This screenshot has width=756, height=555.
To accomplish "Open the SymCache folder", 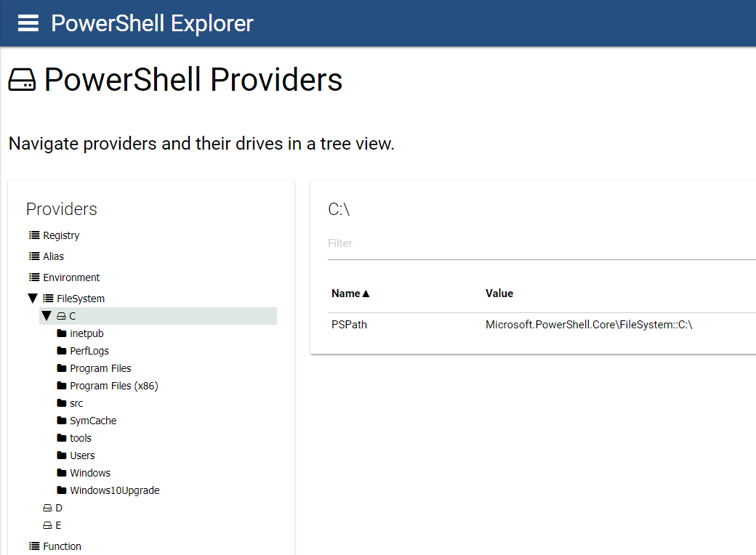I will point(93,421).
